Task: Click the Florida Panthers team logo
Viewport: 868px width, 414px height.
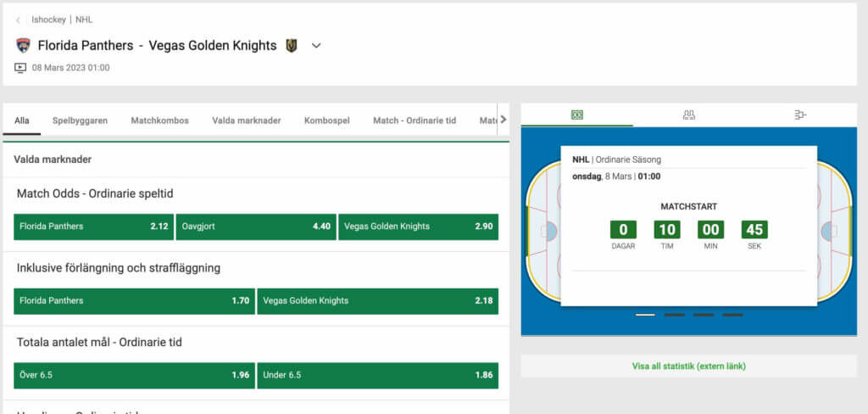Action: tap(23, 46)
